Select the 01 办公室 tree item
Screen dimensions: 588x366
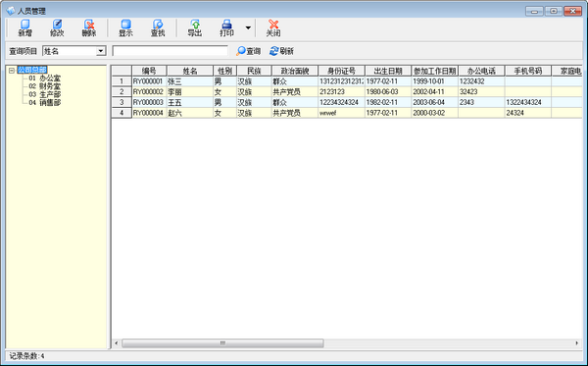[x=45, y=78]
